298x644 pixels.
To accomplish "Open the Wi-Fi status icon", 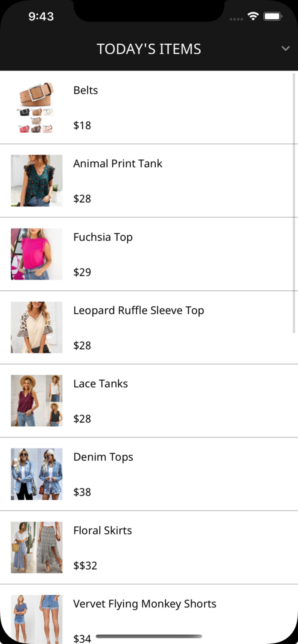I will pos(253,16).
